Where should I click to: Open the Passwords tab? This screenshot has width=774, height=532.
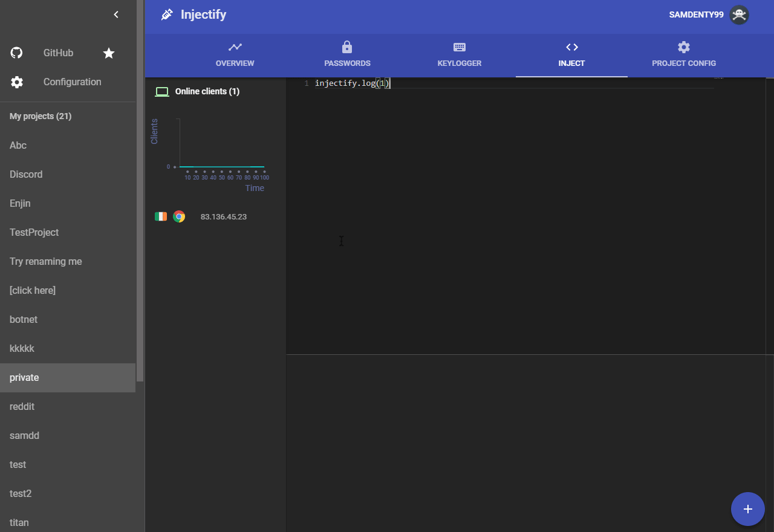tap(347, 54)
